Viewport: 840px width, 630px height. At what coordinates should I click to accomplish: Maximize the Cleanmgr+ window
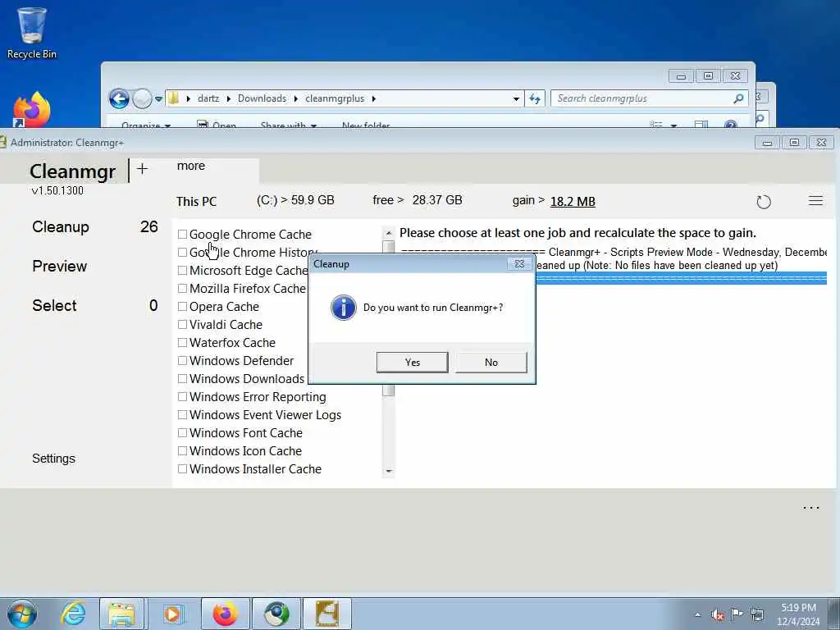794,143
